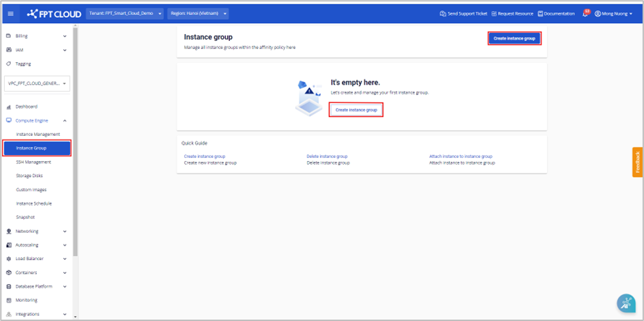Open SSH Management menu item
Screen dimensions: 644x321
pos(33,162)
